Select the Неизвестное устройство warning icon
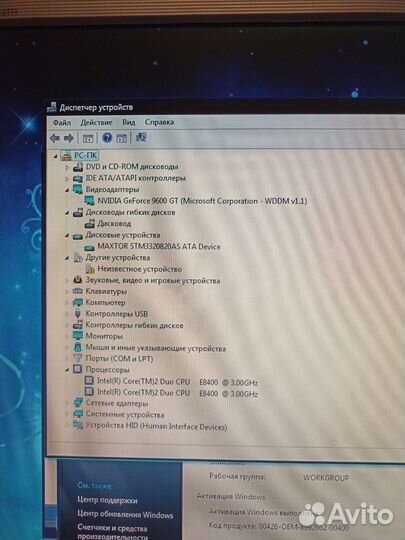 pyautogui.click(x=90, y=269)
